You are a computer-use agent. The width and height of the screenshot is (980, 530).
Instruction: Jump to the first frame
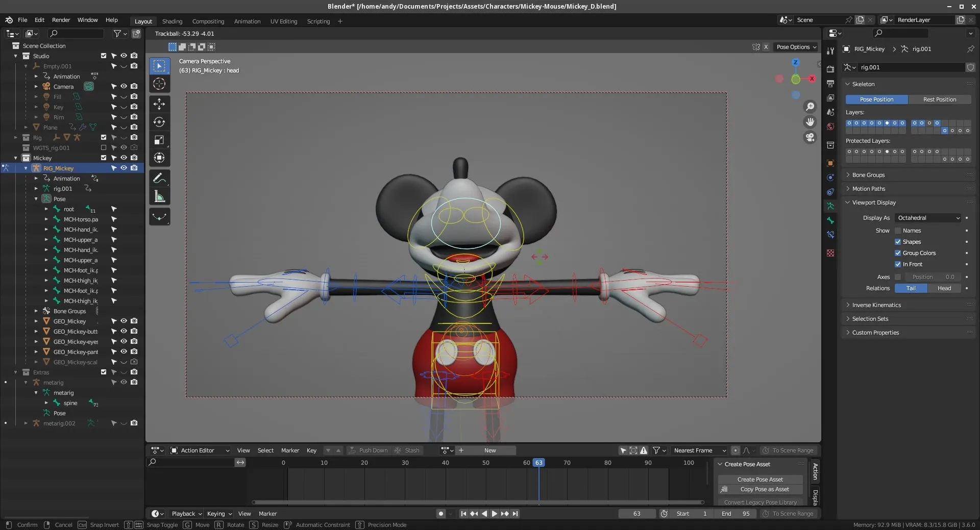coord(463,514)
